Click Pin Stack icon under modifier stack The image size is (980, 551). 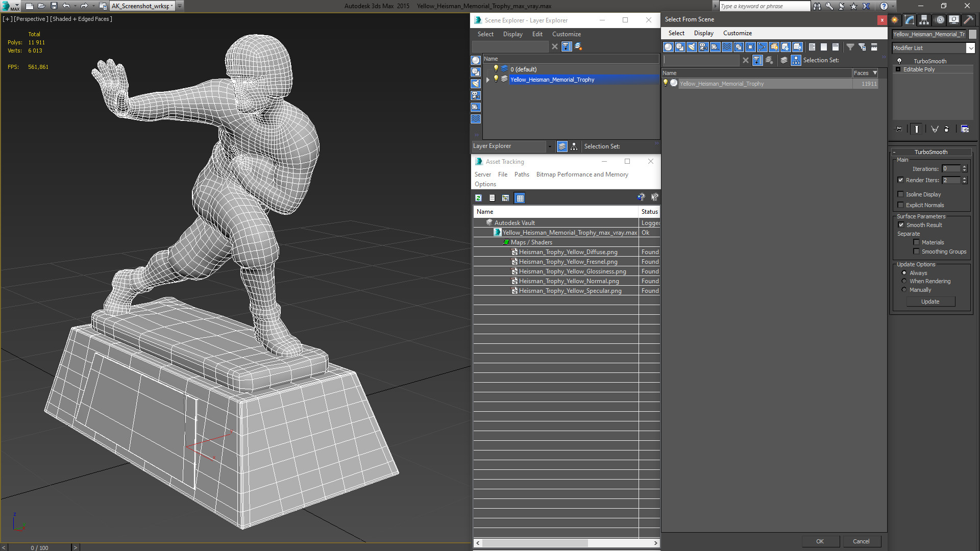point(899,129)
